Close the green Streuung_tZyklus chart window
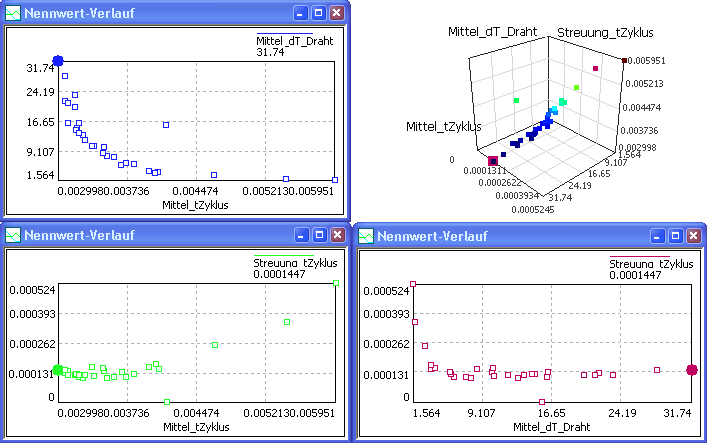 click(x=337, y=235)
